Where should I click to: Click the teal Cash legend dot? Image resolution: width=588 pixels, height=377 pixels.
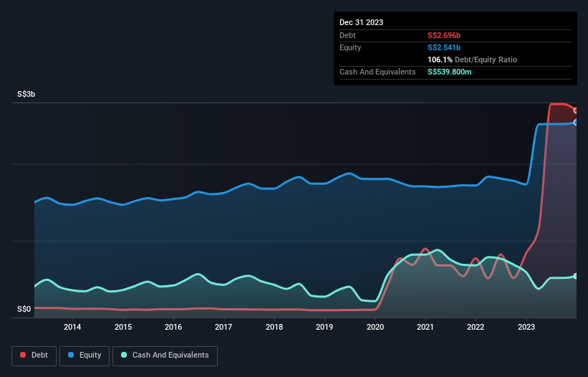124,355
